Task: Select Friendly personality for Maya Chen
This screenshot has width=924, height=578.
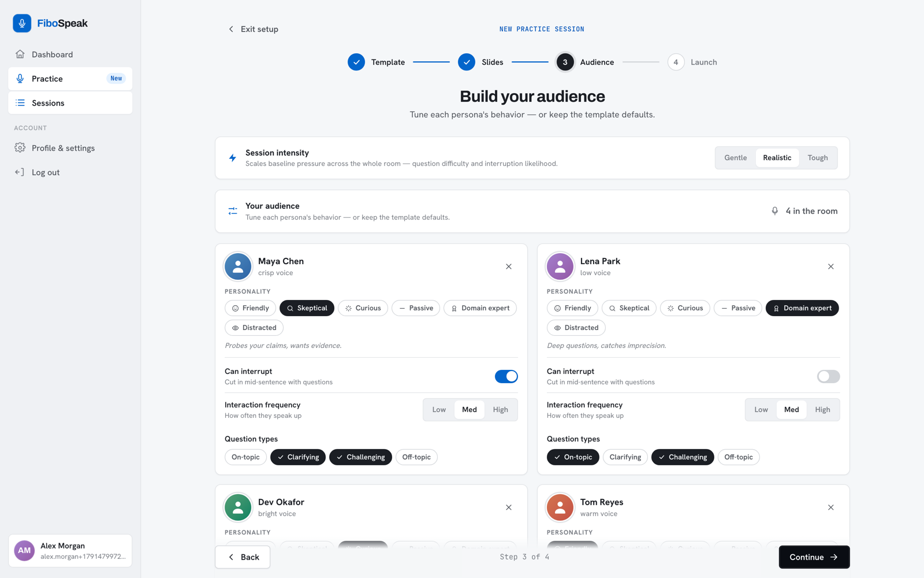Action: point(251,308)
